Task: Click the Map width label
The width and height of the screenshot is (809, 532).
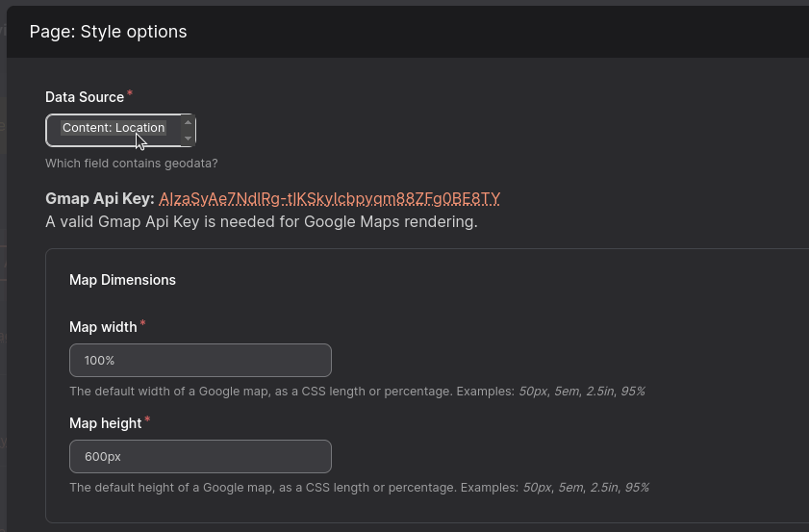Action: pos(103,327)
